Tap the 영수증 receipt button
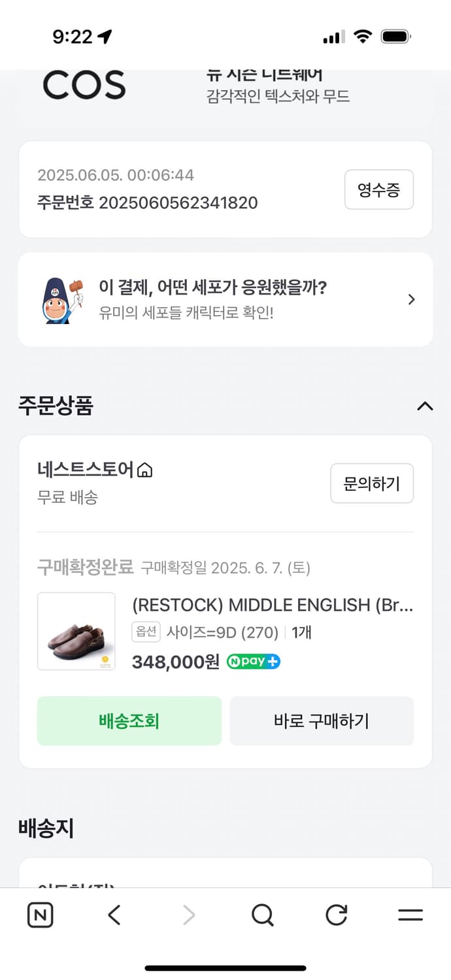This screenshot has height=980, width=451. click(x=379, y=189)
